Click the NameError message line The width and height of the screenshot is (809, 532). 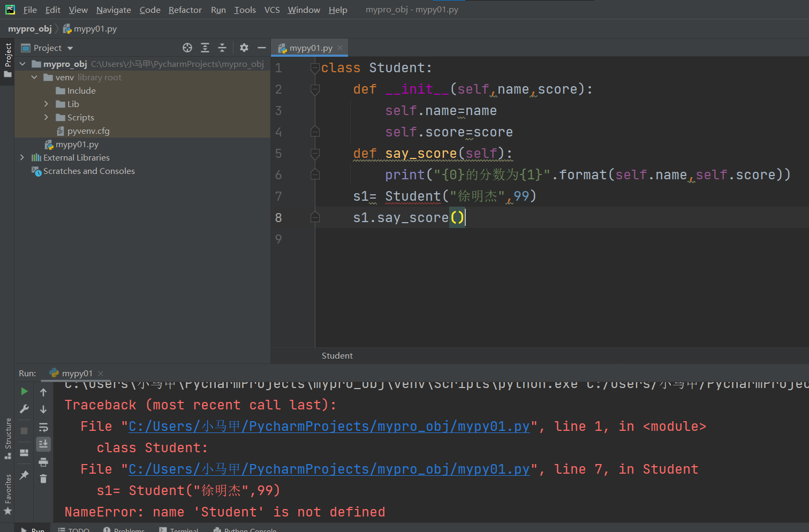(225, 512)
